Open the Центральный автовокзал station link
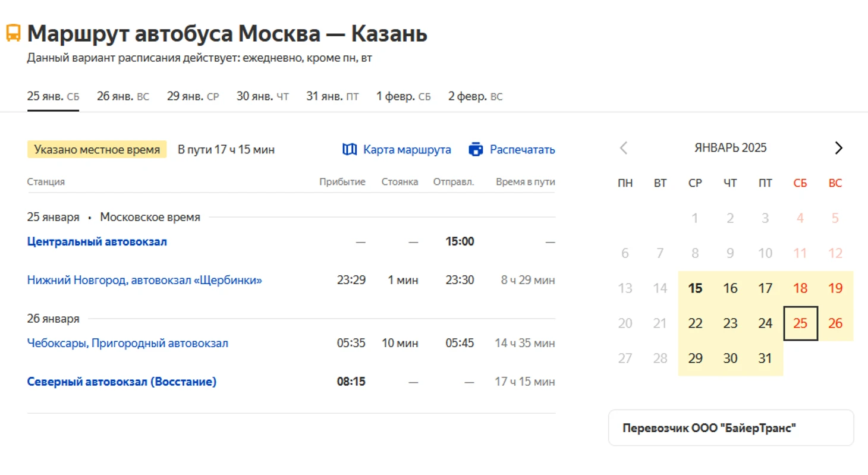The height and width of the screenshot is (475, 868). 97,241
